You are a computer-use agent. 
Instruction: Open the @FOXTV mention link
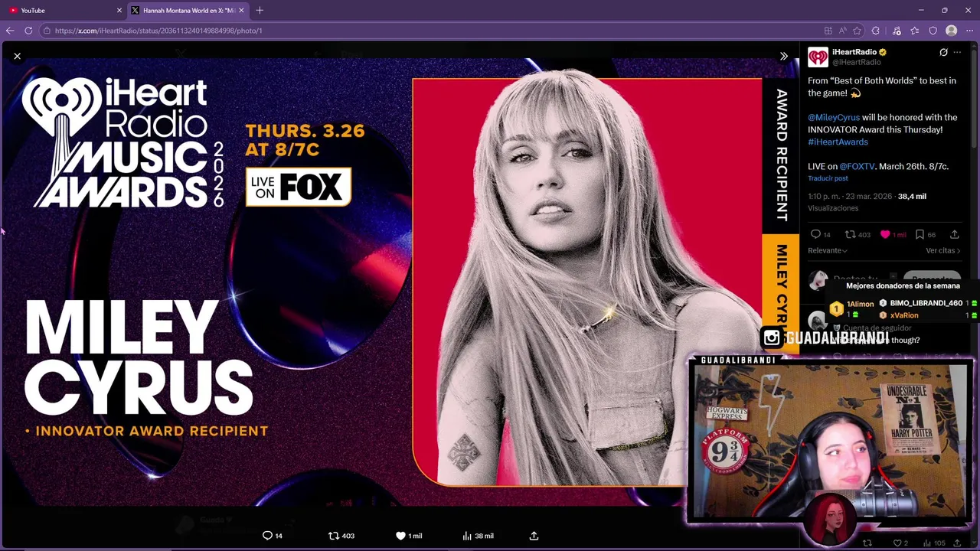[857, 166]
